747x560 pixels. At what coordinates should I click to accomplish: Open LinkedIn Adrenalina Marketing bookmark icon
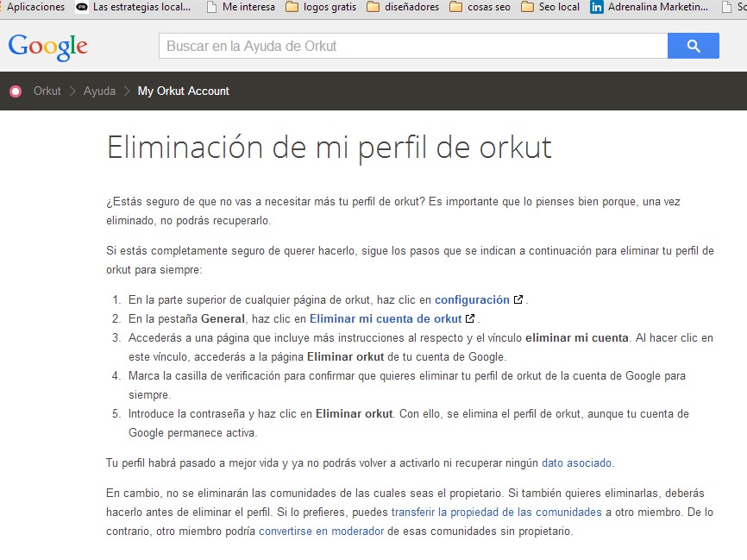pos(596,7)
